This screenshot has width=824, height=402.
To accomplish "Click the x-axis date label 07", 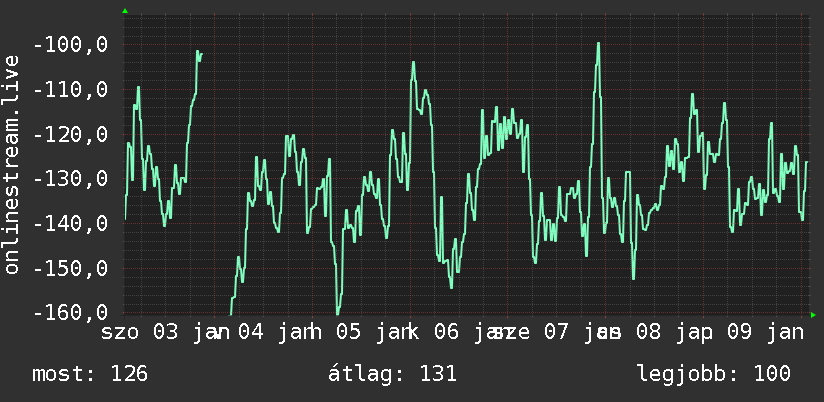I will [557, 333].
